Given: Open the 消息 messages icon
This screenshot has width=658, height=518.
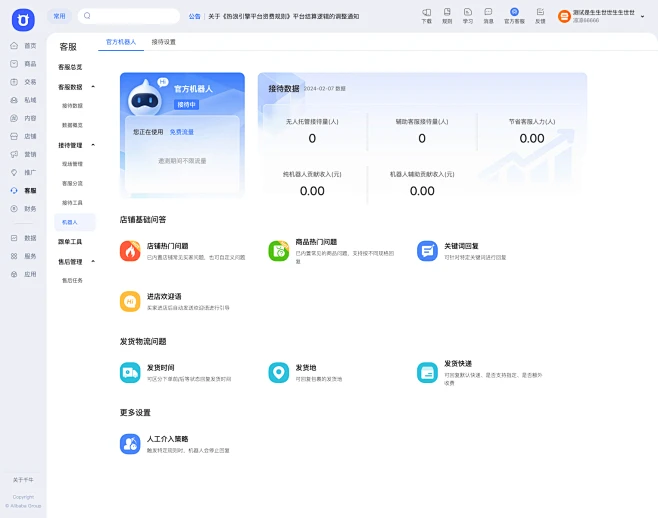Looking at the screenshot, I should pos(488,15).
